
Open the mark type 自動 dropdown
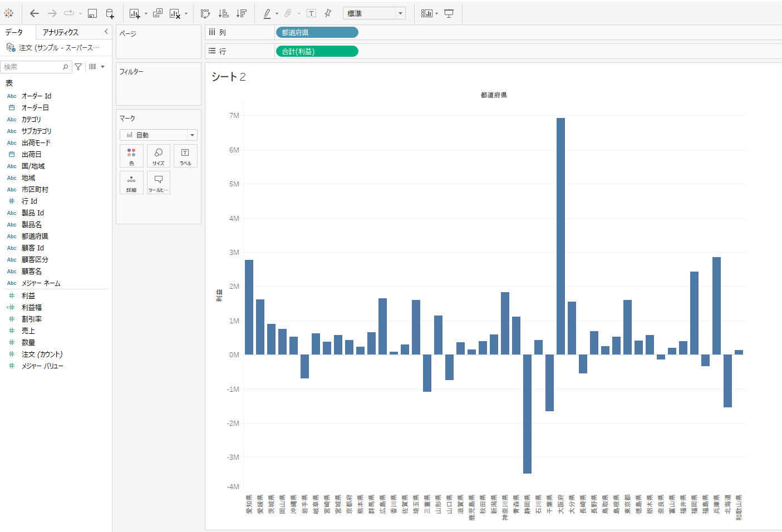159,135
